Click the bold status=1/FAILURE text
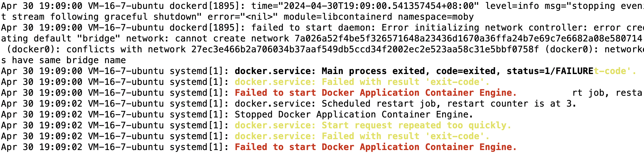The image size is (644, 153). [x=550, y=71]
